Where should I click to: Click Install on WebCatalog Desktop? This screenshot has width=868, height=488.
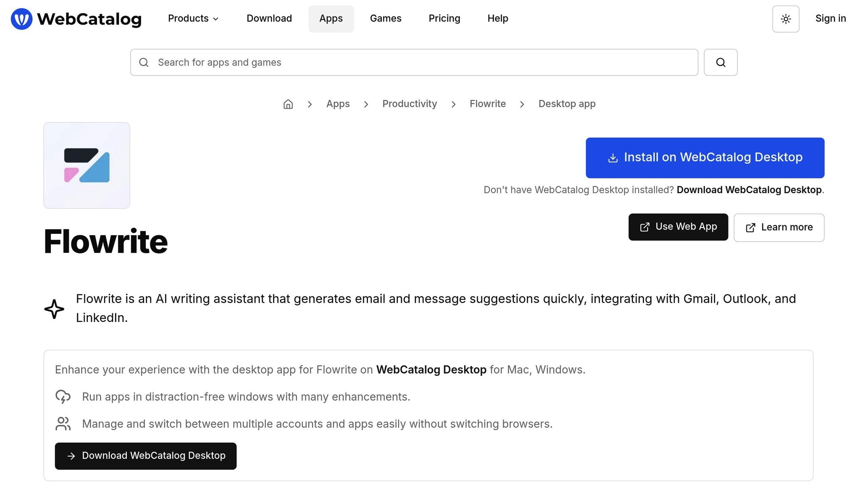[x=705, y=158]
